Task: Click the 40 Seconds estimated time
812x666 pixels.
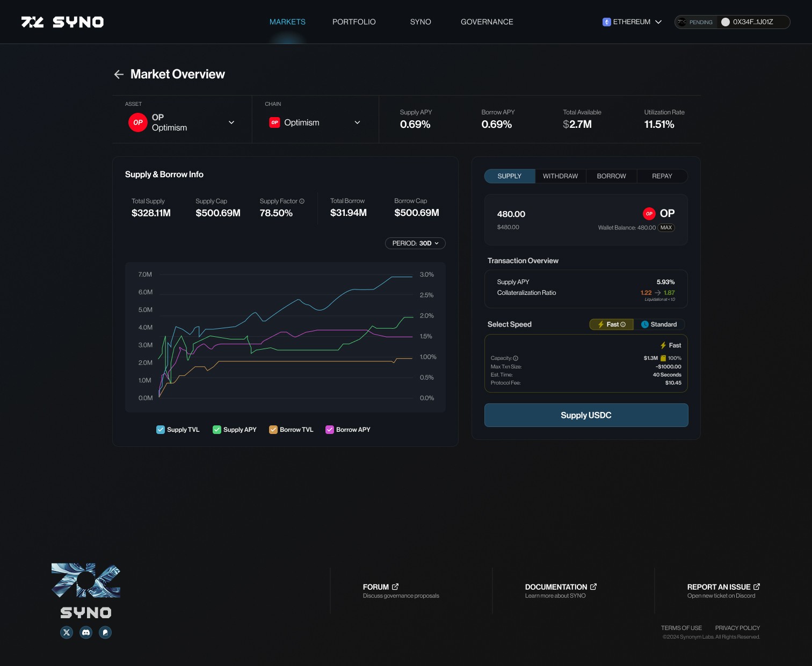Action: [667, 375]
